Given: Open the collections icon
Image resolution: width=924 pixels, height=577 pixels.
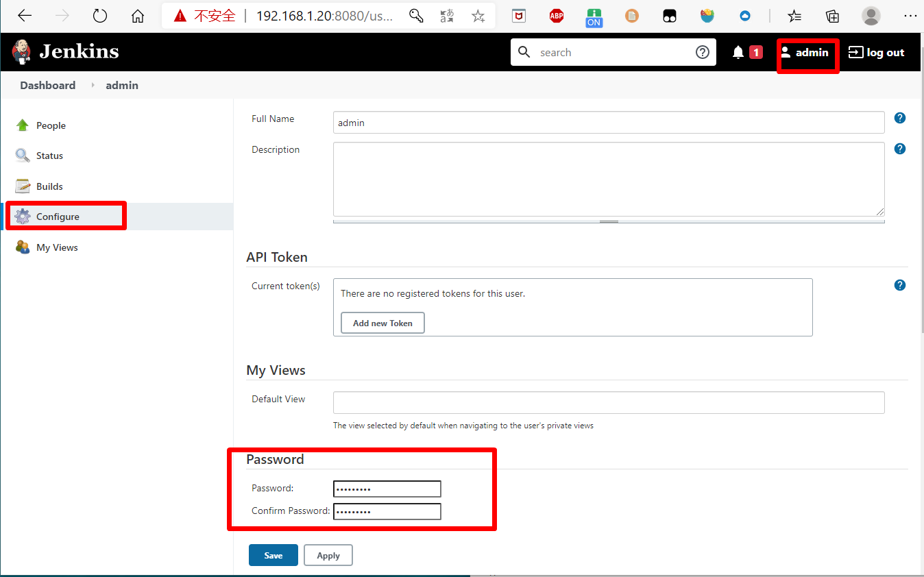Looking at the screenshot, I should click(832, 16).
